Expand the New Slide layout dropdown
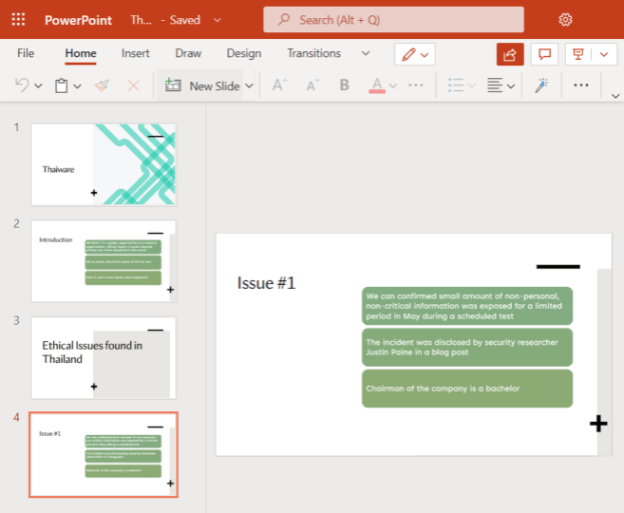This screenshot has width=624, height=513. (x=249, y=86)
